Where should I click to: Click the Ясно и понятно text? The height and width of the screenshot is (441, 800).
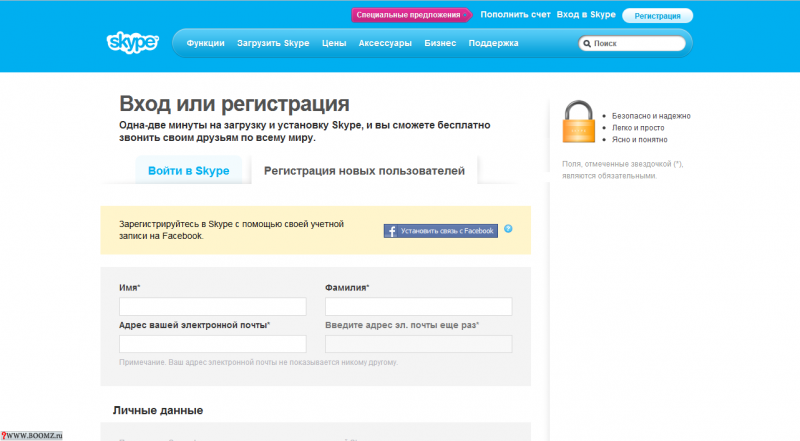(639, 139)
